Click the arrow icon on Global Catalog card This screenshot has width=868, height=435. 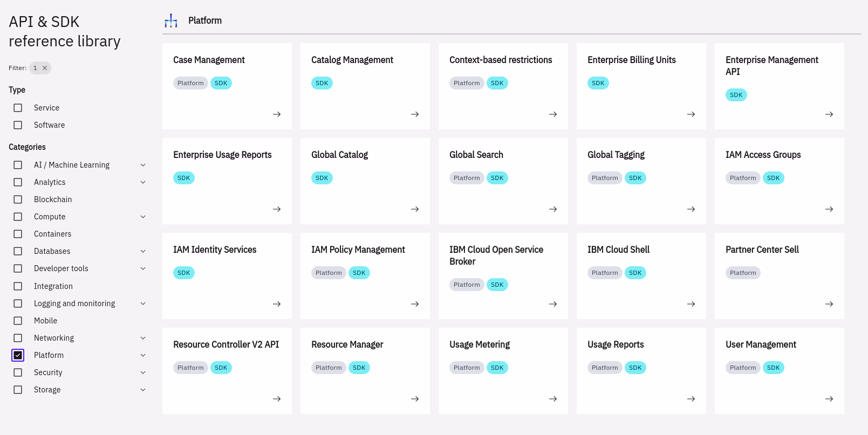pos(415,209)
